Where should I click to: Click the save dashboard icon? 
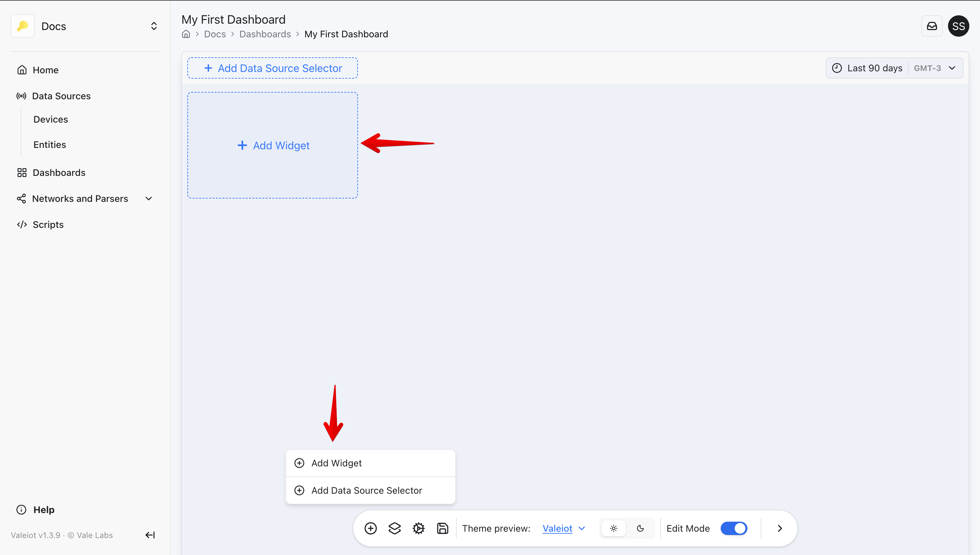coord(442,528)
